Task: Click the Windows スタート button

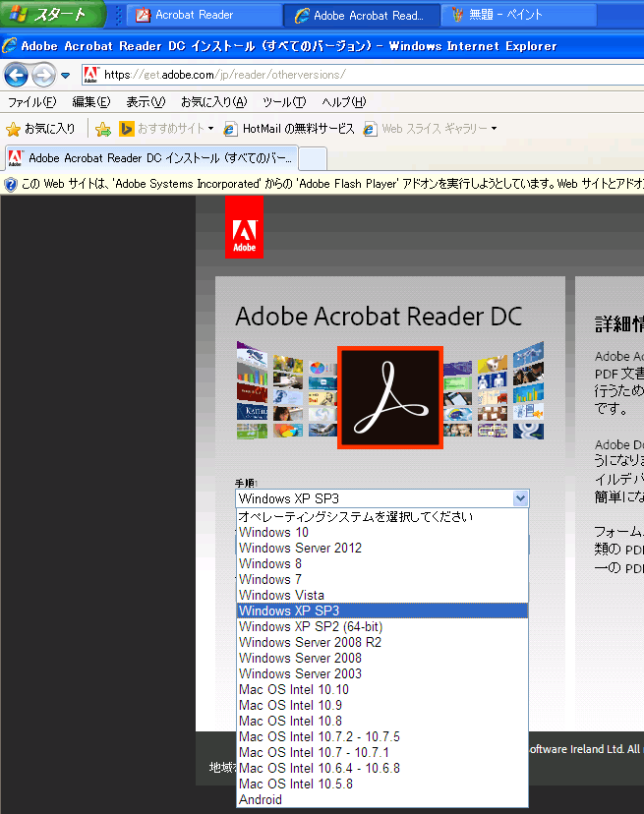Action: coord(52,15)
